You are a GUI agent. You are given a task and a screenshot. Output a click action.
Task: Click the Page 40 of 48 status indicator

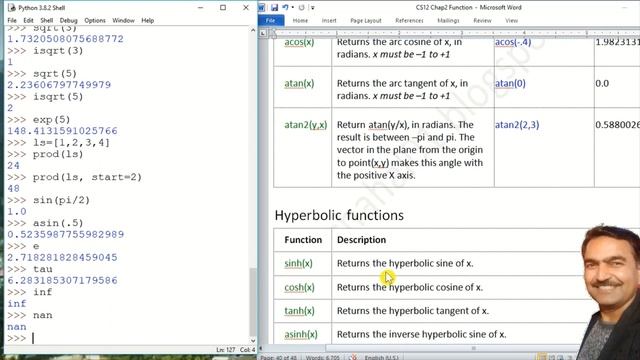pyautogui.click(x=278, y=358)
